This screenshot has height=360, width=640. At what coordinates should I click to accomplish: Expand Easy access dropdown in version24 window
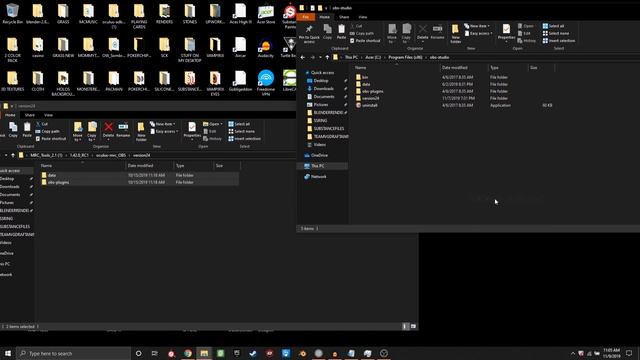pyautogui.click(x=164, y=131)
